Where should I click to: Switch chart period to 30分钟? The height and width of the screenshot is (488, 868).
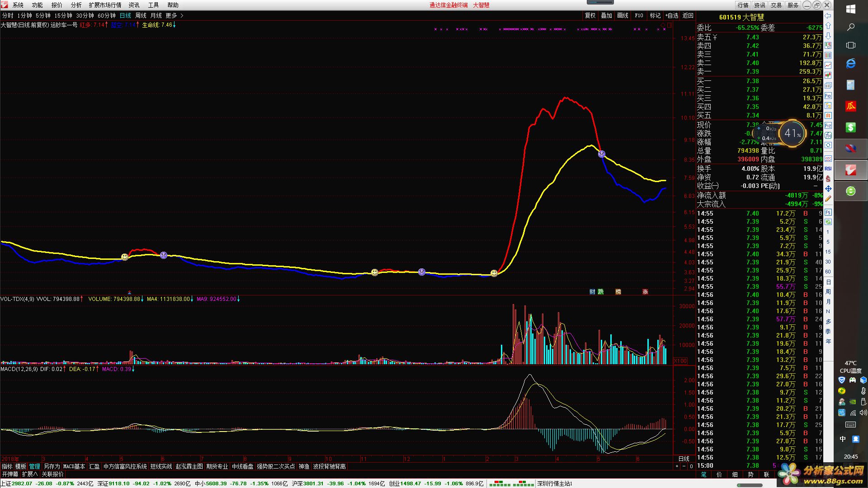(x=85, y=15)
